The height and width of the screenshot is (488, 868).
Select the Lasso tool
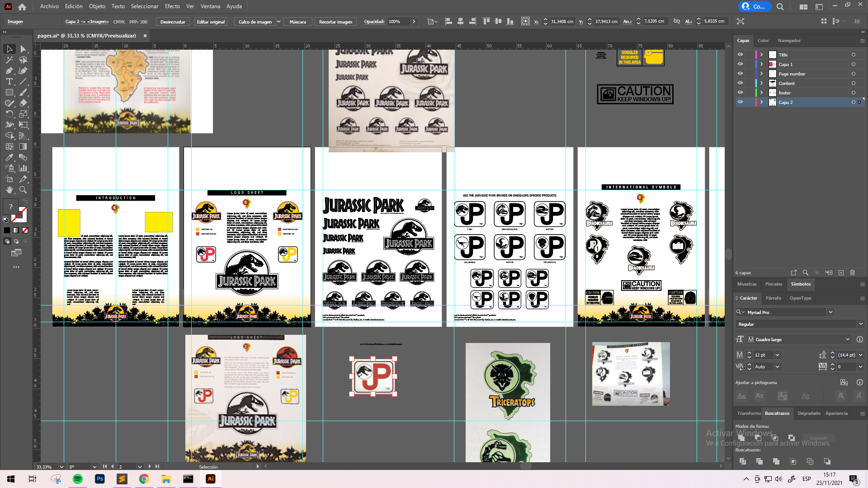pyautogui.click(x=23, y=60)
